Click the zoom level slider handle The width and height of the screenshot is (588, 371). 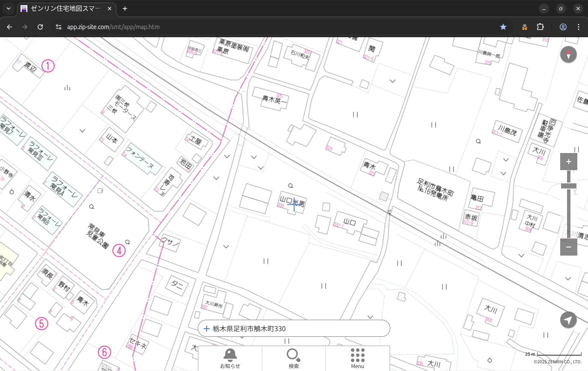pyautogui.click(x=568, y=186)
